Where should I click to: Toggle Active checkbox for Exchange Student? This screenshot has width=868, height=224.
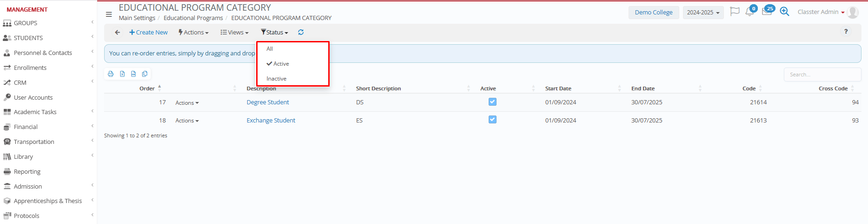coord(492,120)
